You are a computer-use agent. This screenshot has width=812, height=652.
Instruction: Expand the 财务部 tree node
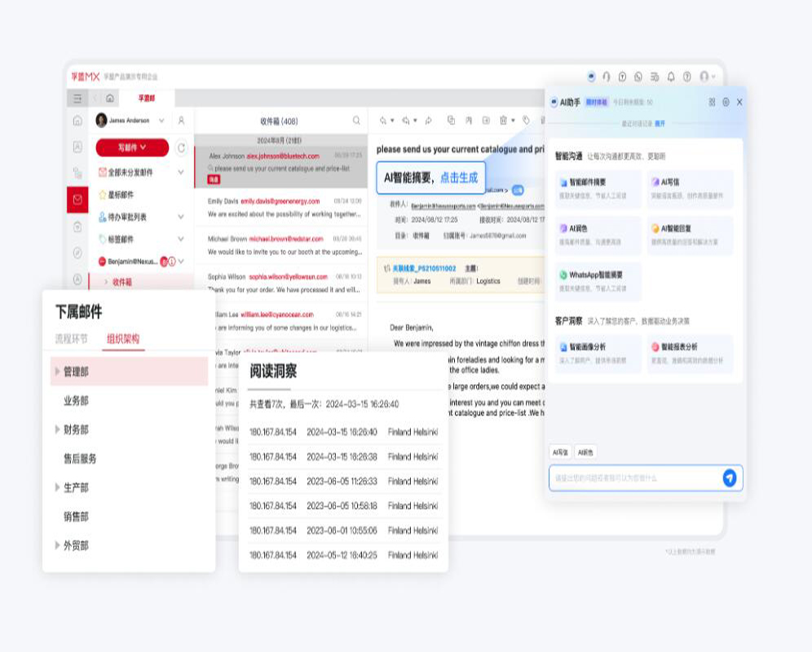click(58, 430)
